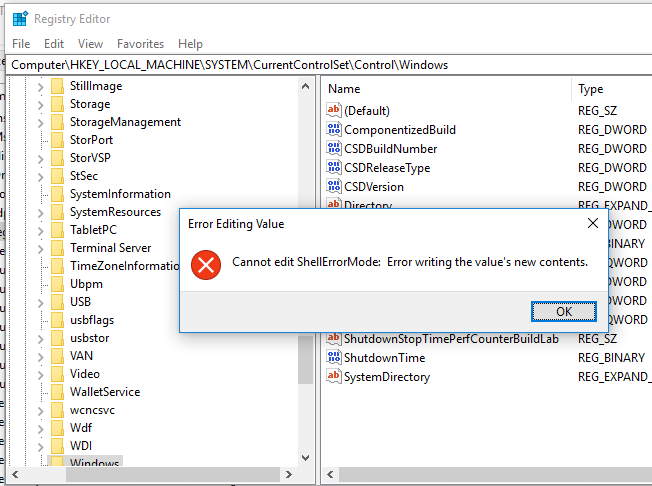Click the SystemResources folder icon
This screenshot has height=486, width=652.
[x=57, y=212]
